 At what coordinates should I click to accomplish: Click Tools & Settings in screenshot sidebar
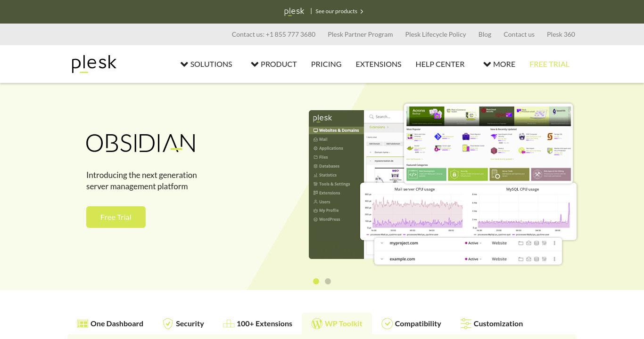tap(332, 184)
